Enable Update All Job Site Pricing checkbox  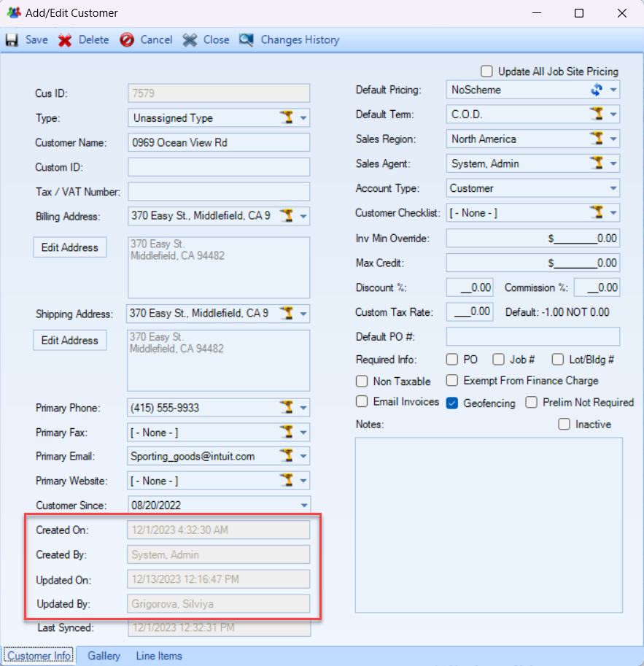coord(486,71)
